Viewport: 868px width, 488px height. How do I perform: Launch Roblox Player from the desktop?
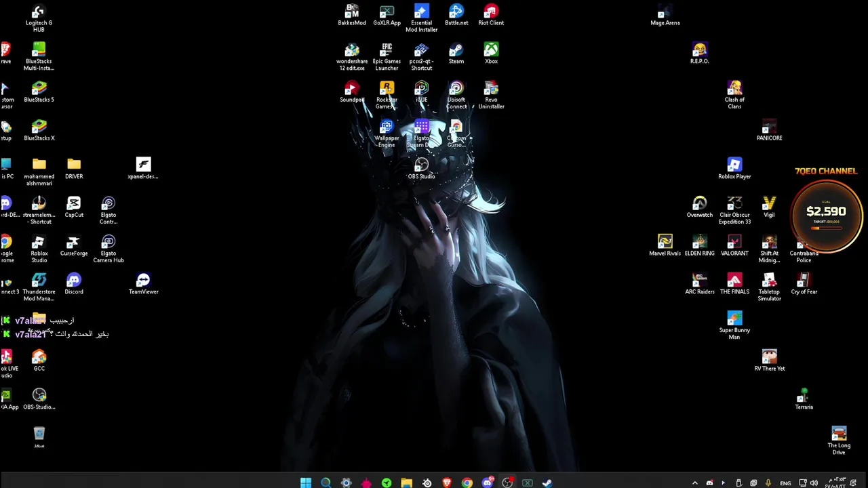734,169
